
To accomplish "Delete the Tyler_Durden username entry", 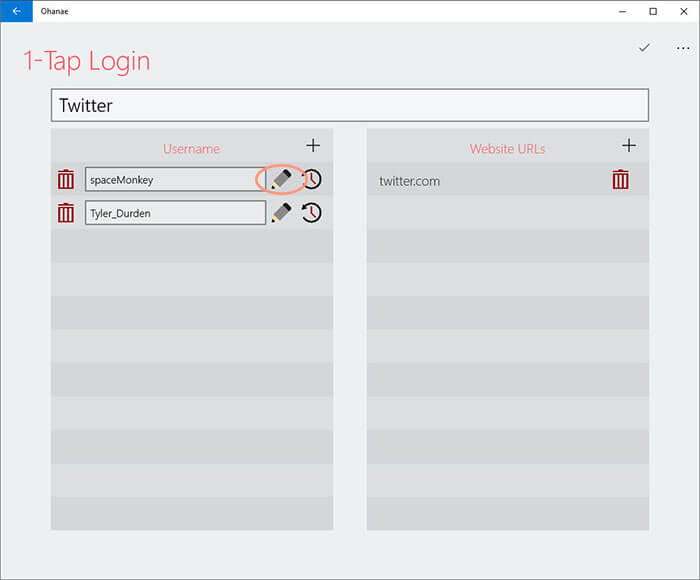I will coord(66,213).
